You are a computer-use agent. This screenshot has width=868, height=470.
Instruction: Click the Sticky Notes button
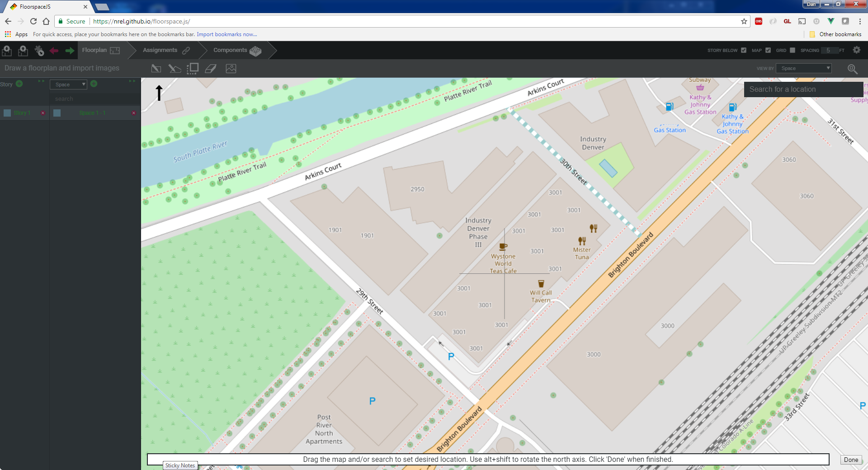pos(180,465)
